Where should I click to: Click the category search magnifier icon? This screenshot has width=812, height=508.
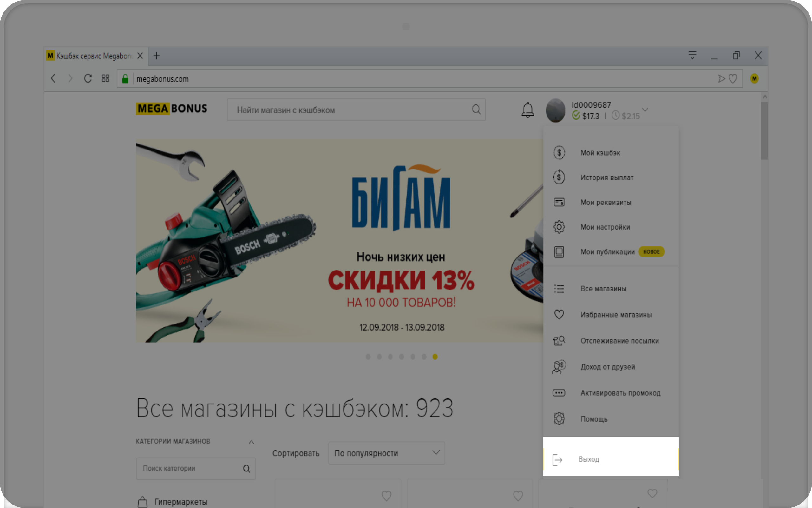(247, 469)
